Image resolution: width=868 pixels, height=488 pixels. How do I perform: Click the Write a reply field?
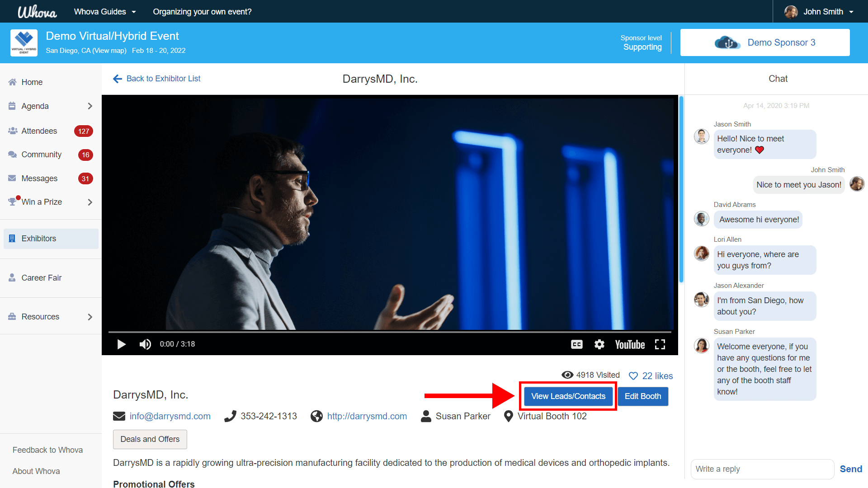click(762, 469)
